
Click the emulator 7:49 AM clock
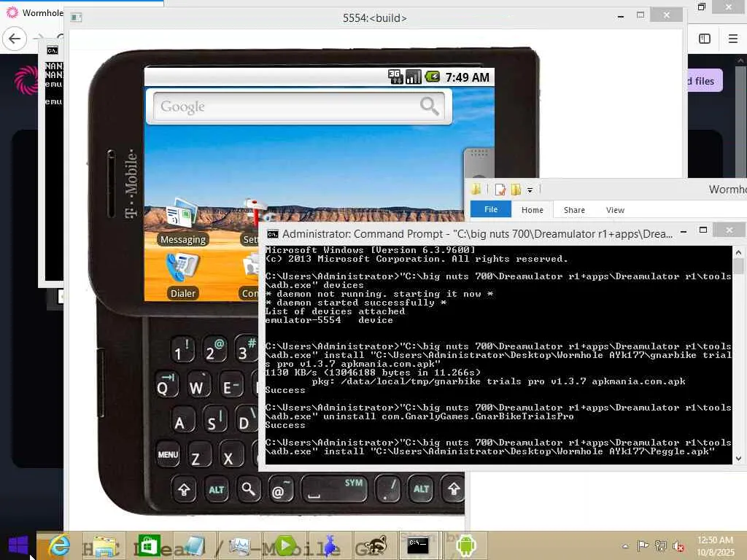click(467, 77)
